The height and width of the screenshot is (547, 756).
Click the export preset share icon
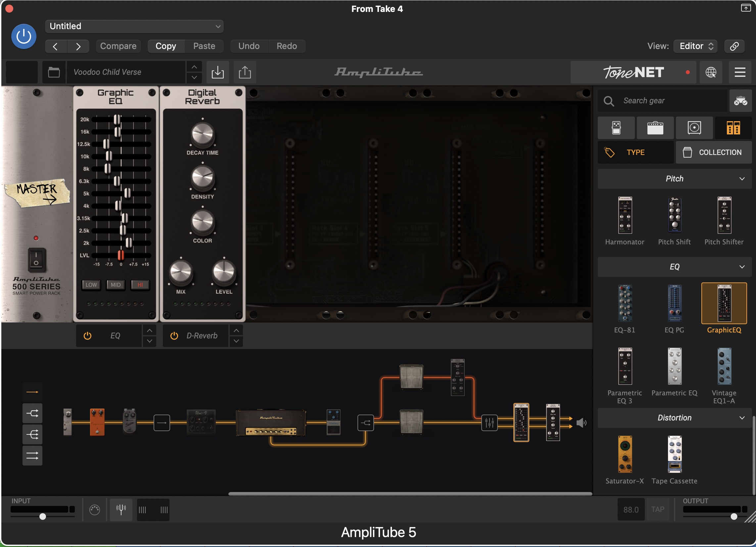(x=245, y=72)
